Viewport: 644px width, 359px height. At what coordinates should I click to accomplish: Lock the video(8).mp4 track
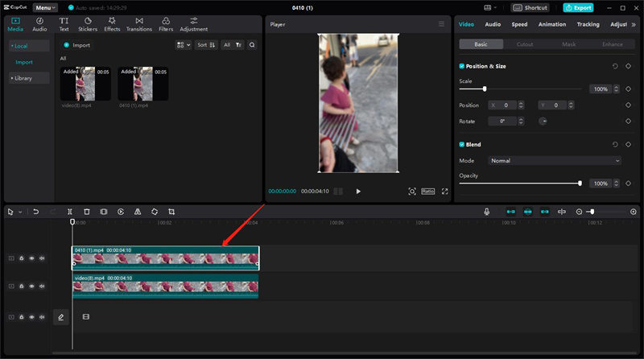[x=22, y=287]
